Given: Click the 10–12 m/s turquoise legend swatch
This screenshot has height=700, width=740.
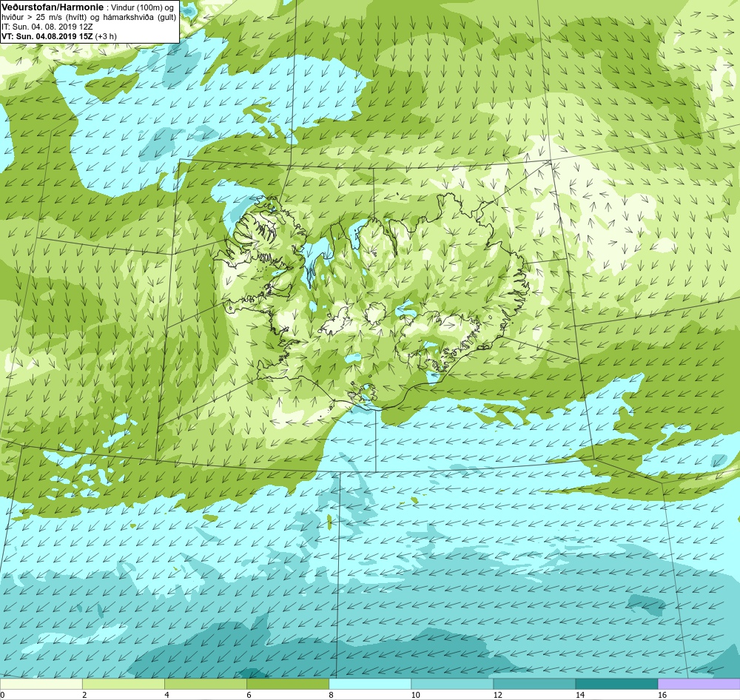Looking at the screenshot, I should click(x=452, y=684).
